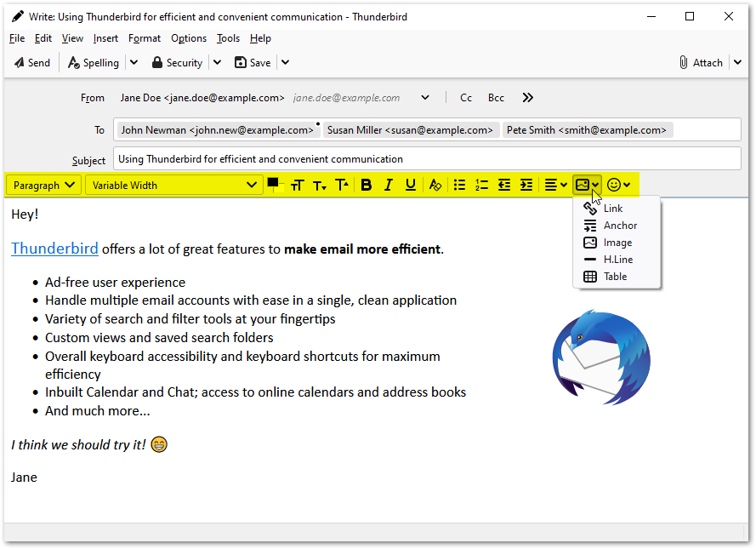Image resolution: width=756 pixels, height=549 pixels.
Task: Click the font size picker icon
Action: coord(298,186)
